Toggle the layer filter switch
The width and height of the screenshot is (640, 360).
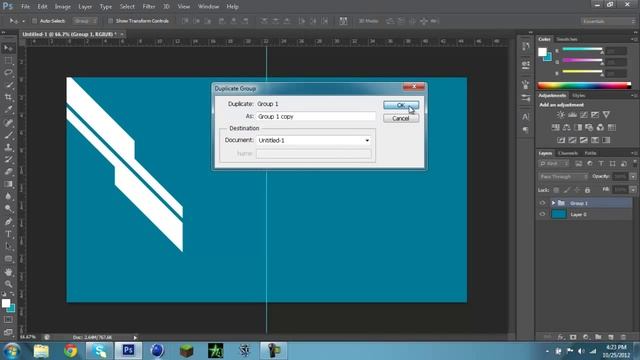(x=635, y=164)
